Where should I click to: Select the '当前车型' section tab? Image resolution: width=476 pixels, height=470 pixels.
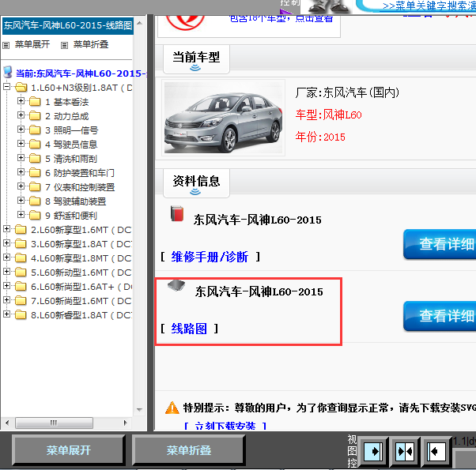point(196,58)
